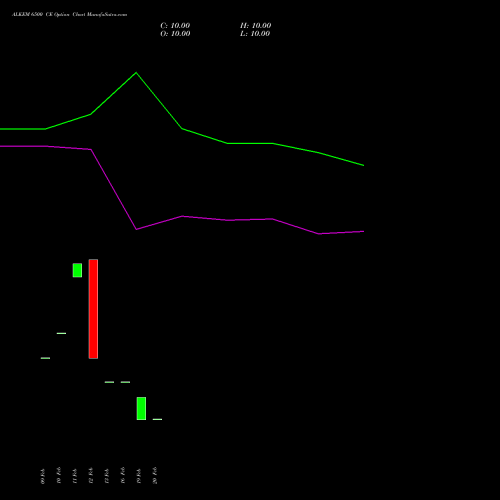Click the lowest green candle body
The image size is (500, 500).
click(x=141, y=408)
